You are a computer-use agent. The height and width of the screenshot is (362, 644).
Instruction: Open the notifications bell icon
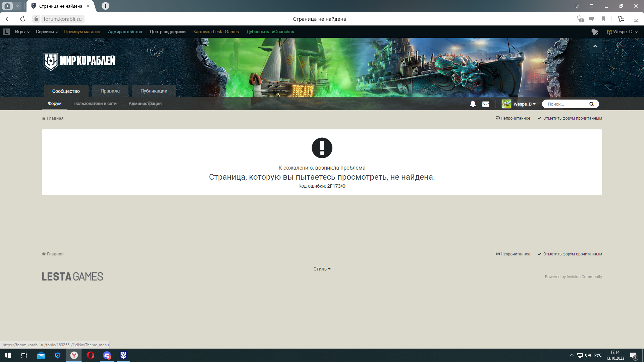[473, 104]
